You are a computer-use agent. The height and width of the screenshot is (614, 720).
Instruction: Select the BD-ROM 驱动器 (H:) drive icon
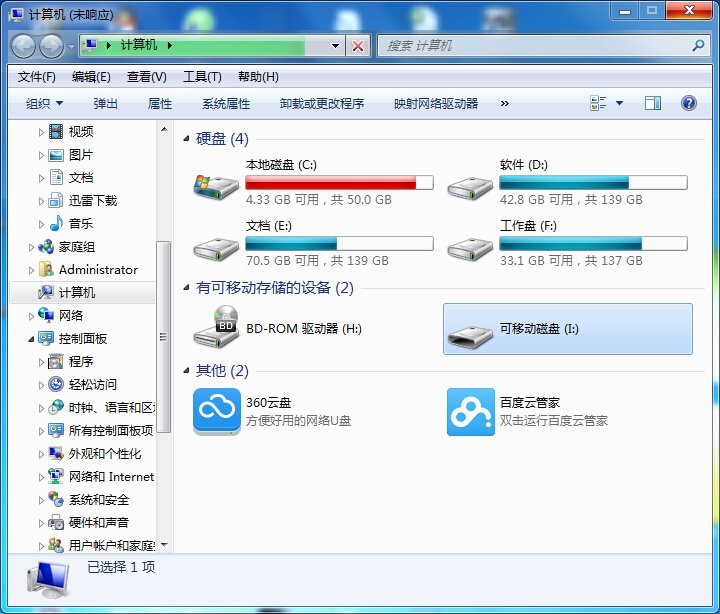click(217, 328)
